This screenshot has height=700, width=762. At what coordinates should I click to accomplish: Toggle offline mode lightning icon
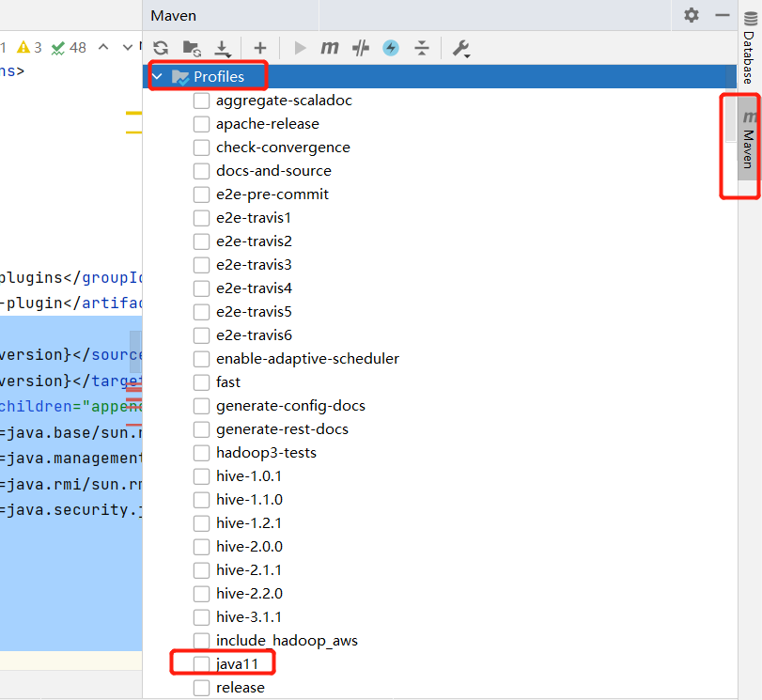point(391,48)
